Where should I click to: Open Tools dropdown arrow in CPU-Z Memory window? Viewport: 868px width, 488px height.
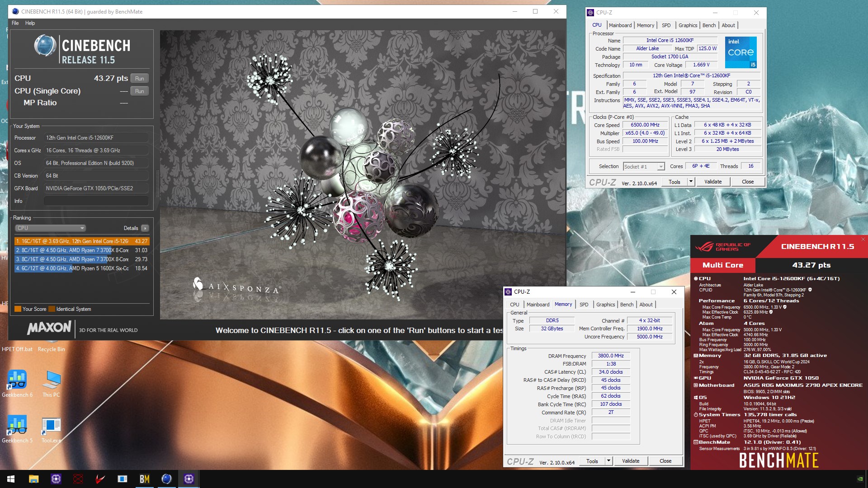(x=609, y=461)
